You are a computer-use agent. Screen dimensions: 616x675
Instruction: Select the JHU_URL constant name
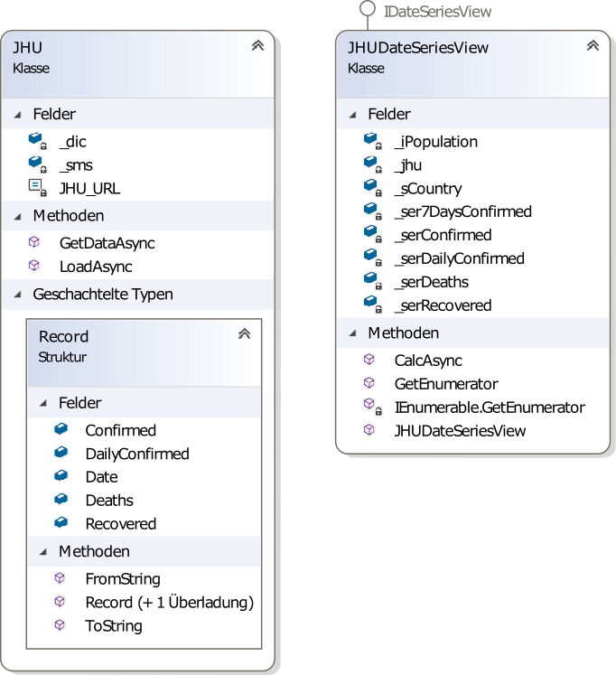89,189
